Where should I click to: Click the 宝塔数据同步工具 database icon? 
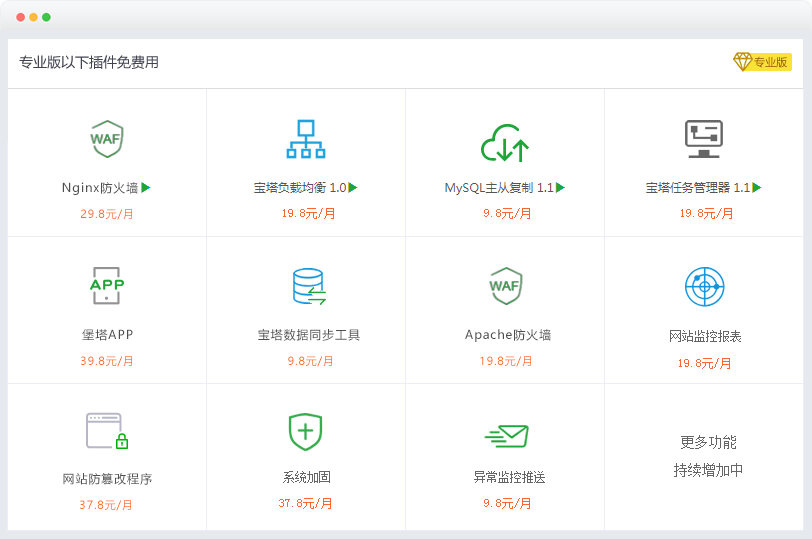coord(309,286)
